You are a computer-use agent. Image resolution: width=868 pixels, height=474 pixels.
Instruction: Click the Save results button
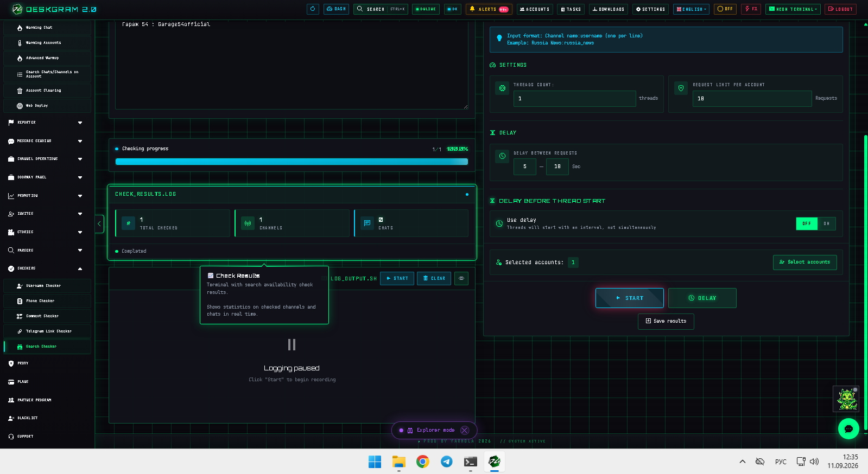click(666, 322)
